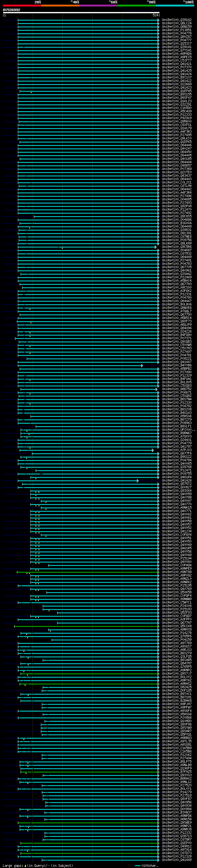Image resolution: width=197 pixels, height=868 pixels.
Task: Select UniRef100_Q43437 label
Action: coord(177,176)
